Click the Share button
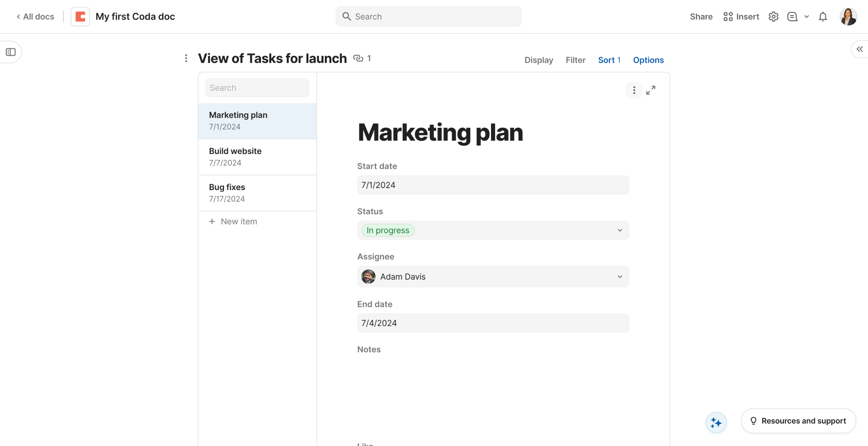This screenshot has height=446, width=868. [701, 17]
